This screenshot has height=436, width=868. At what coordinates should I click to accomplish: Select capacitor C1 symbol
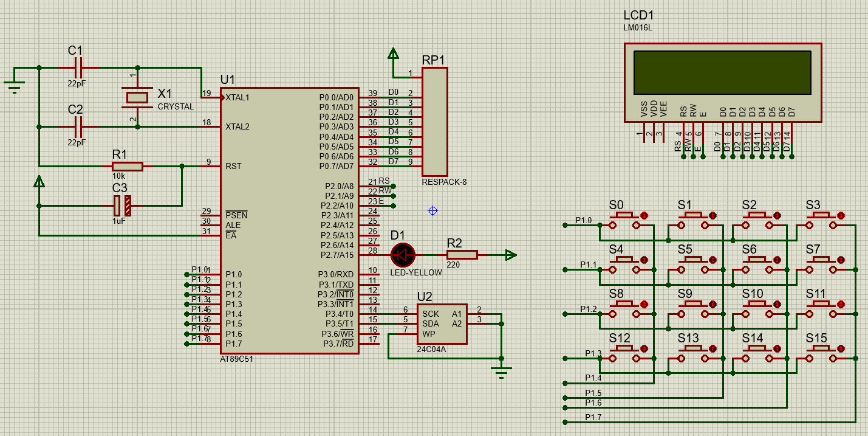[x=78, y=67]
